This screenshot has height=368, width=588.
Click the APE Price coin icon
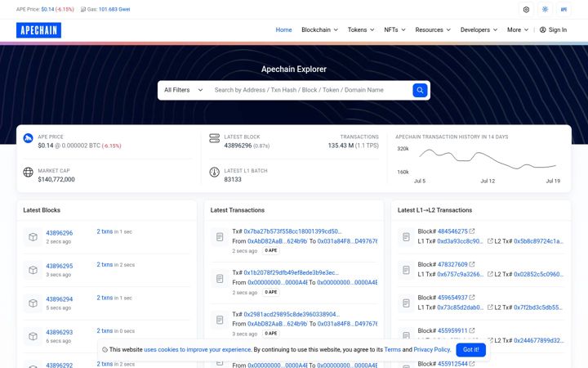(28, 138)
